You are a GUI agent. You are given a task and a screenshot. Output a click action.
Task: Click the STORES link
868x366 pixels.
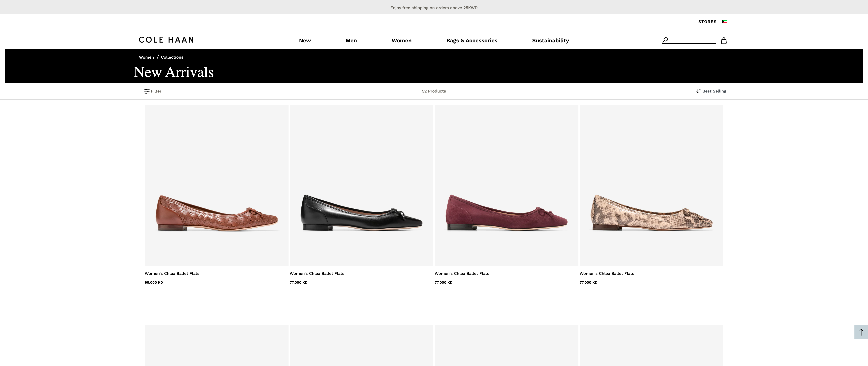tap(707, 21)
